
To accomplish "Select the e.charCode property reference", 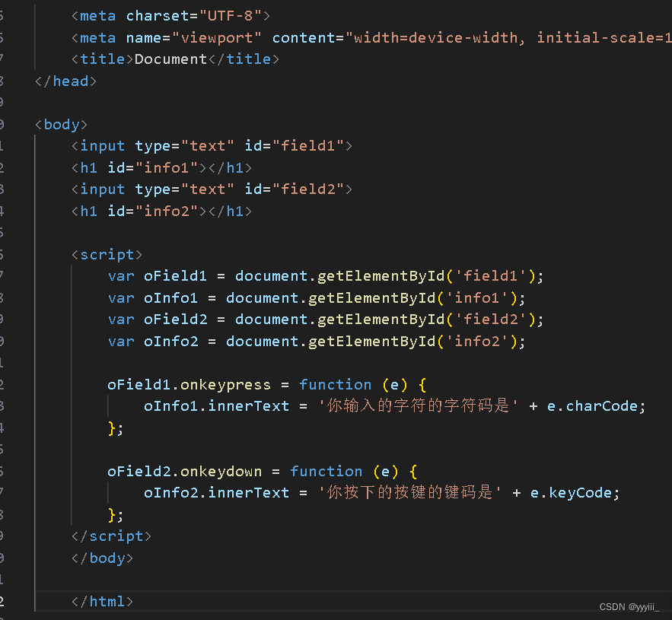I will click(593, 405).
